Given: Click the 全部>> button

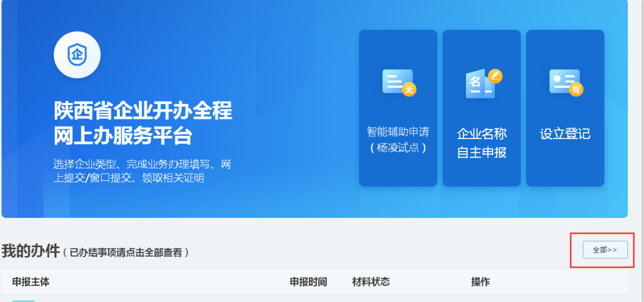Looking at the screenshot, I should click(x=605, y=250).
